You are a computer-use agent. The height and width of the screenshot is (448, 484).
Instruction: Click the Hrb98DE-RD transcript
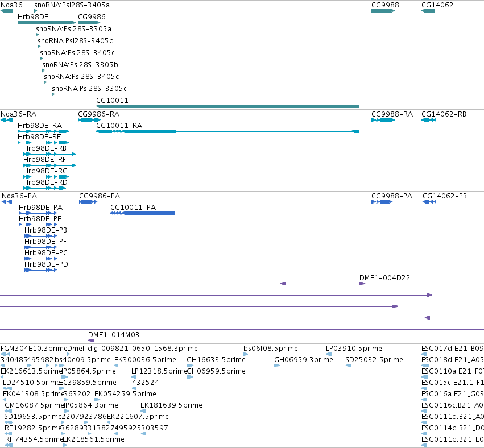coord(45,188)
